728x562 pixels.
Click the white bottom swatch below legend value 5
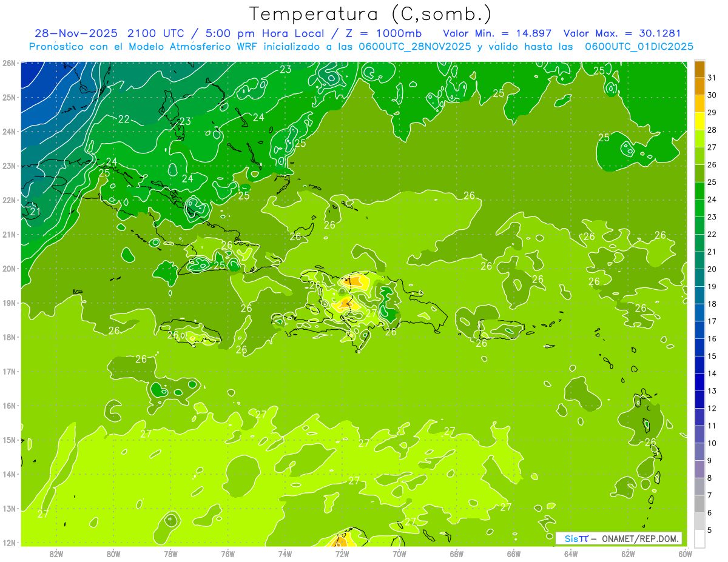pyautogui.click(x=699, y=538)
